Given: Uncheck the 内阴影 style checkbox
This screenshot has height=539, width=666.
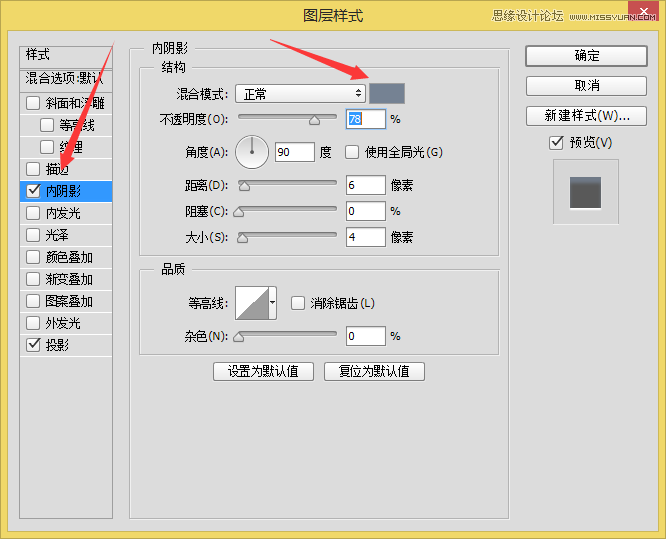Looking at the screenshot, I should pos(33,191).
